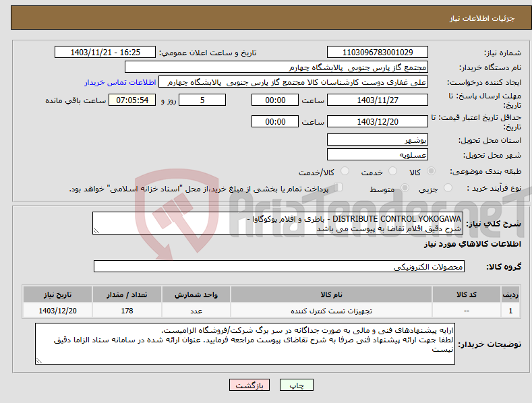Click the اطلاعات کالاهای مورد نیاز heading

coord(472,244)
